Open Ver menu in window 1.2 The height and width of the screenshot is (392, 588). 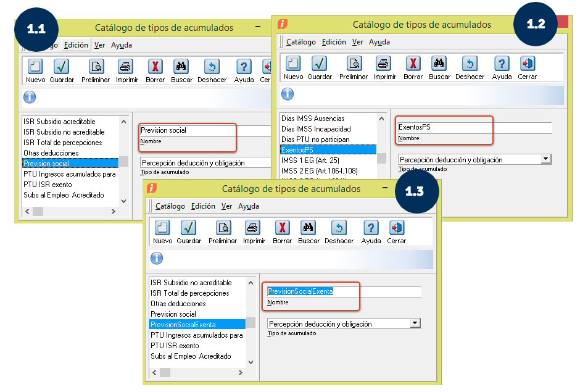357,42
